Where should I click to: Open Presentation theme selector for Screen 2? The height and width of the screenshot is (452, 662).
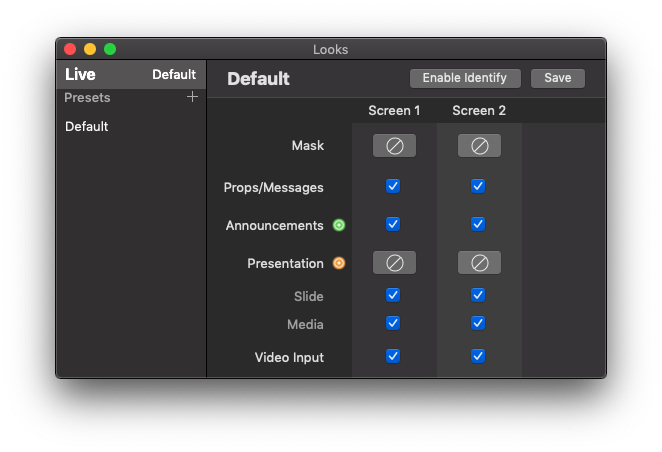click(479, 263)
